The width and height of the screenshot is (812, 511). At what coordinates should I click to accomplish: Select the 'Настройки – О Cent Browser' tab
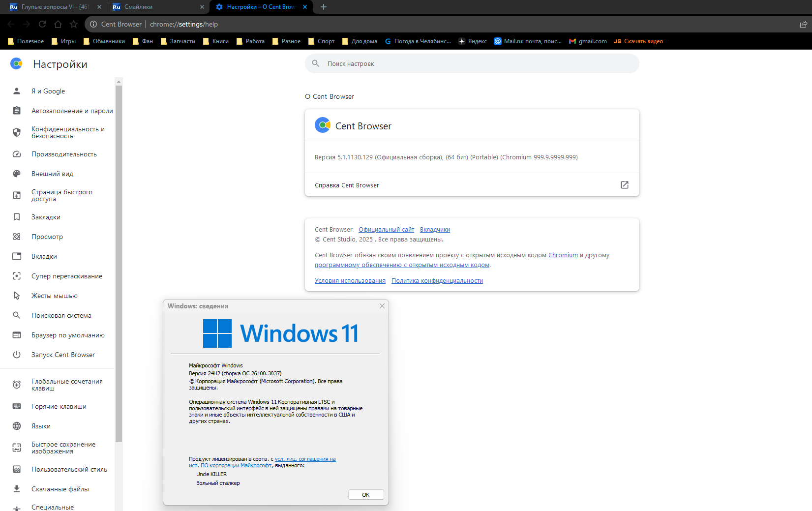click(x=261, y=7)
